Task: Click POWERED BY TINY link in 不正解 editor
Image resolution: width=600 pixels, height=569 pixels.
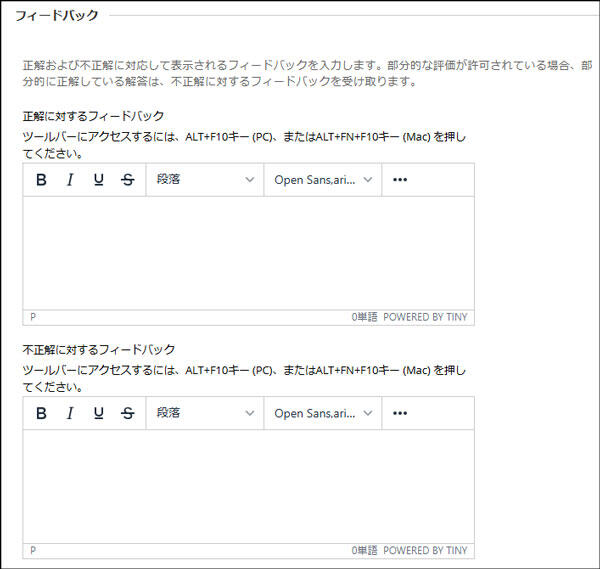Action: click(425, 551)
